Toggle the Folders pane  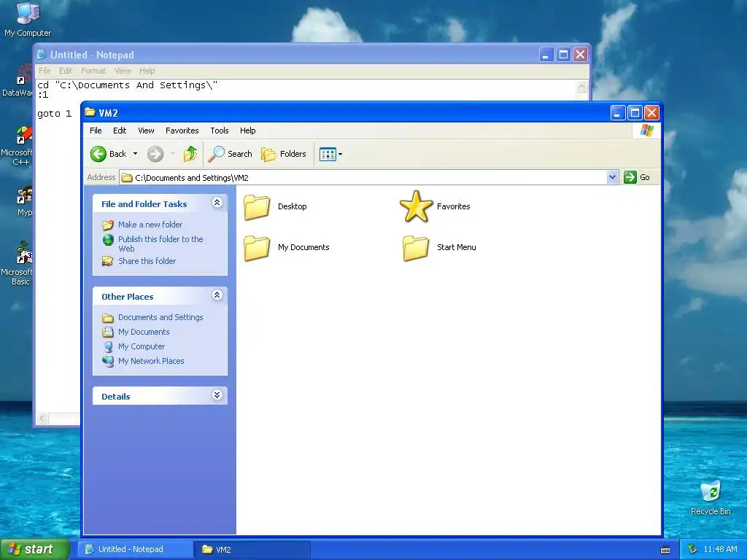click(x=284, y=154)
